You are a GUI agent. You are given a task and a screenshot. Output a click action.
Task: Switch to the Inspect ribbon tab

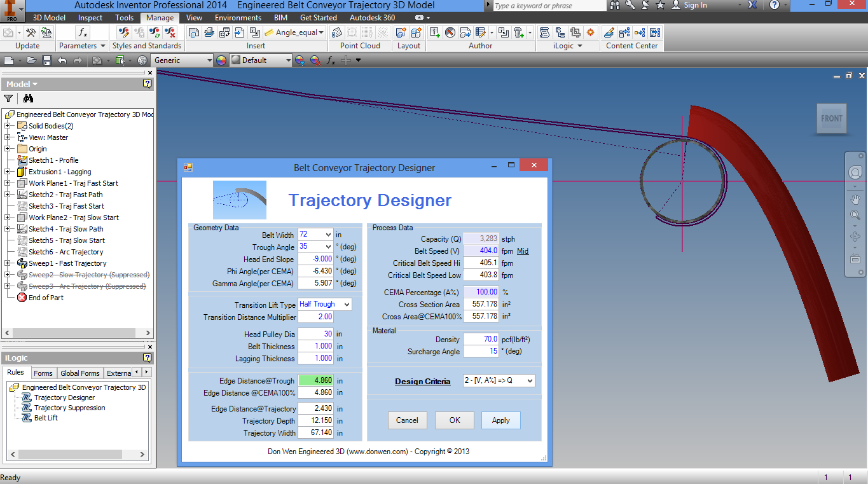pyautogui.click(x=90, y=18)
